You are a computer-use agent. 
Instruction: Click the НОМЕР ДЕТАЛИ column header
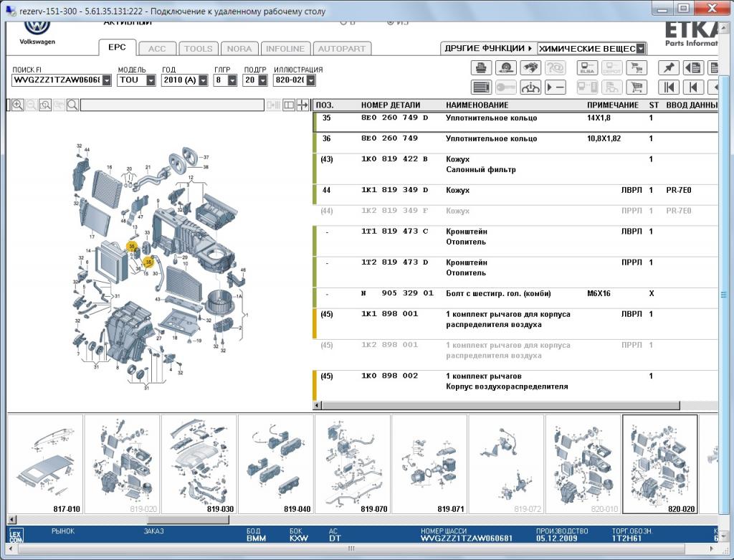391,105
